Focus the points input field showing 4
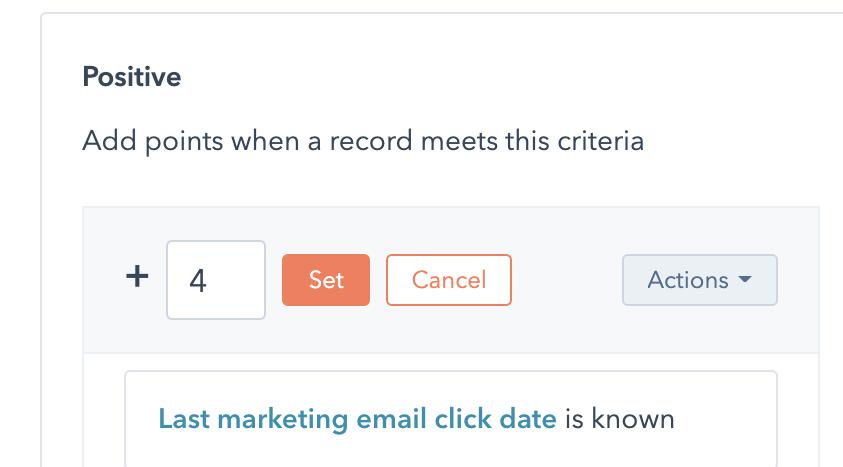The image size is (843, 467). click(x=216, y=280)
